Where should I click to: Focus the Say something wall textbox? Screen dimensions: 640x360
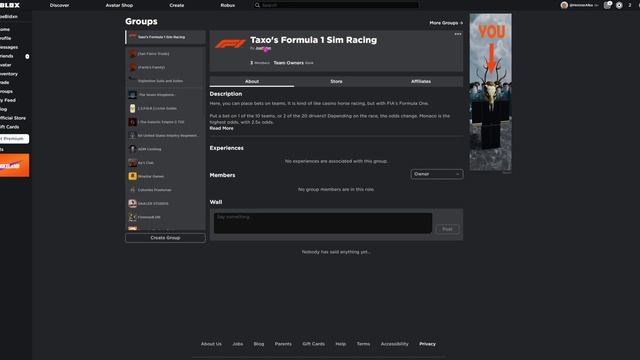point(323,223)
